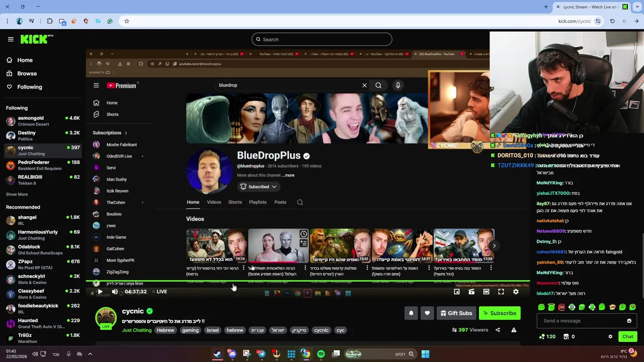Click YouTube search magnifier button
Screen dimensions: 644x362
pos(378,85)
